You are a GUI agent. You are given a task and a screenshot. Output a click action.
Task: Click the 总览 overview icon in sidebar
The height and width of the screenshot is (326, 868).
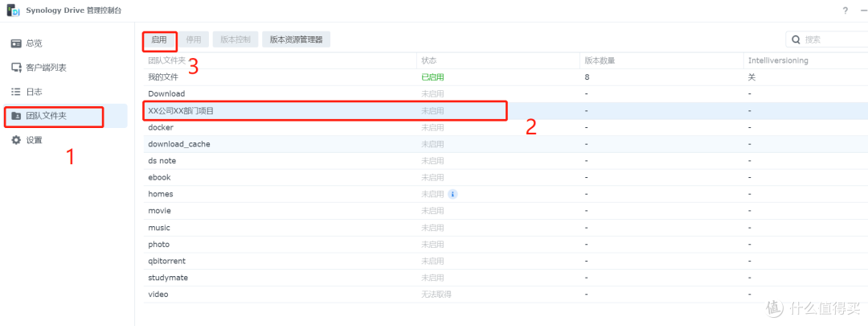pos(16,43)
